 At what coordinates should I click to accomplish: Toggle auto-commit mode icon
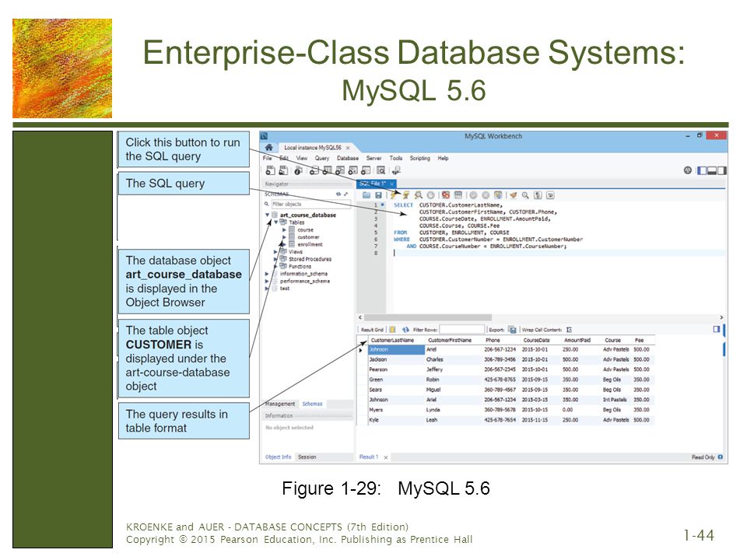tap(498, 195)
